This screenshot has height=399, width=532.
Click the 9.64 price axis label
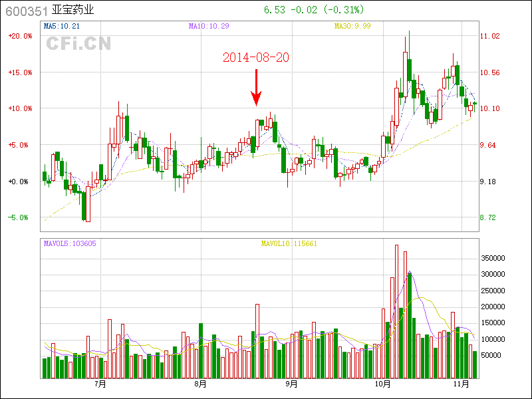pyautogui.click(x=488, y=145)
